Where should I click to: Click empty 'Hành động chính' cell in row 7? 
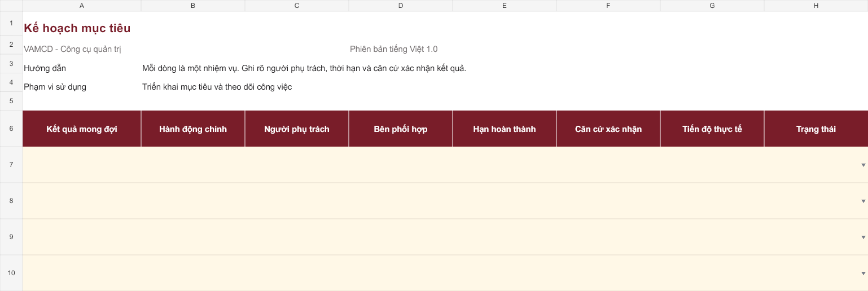(193, 165)
